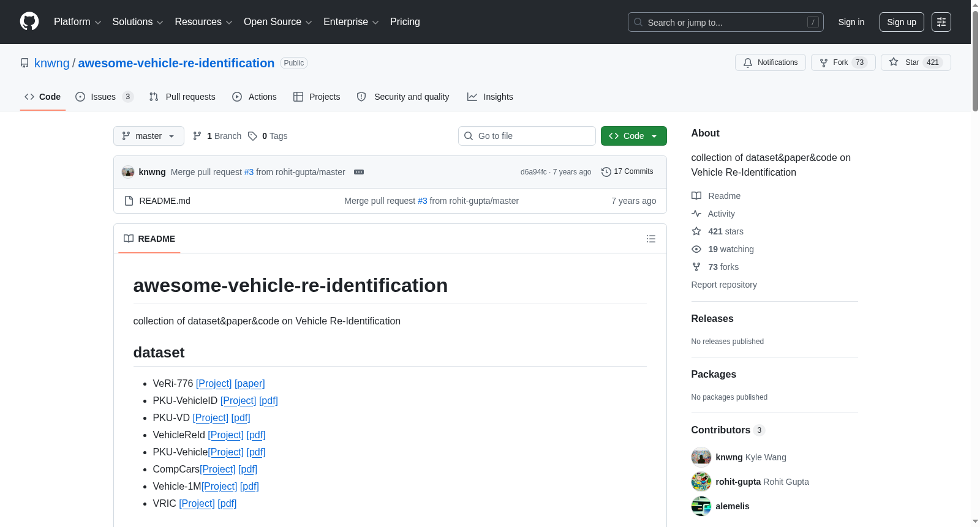Open the Pull requests tab
Viewport: 980px width, 527px height.
coord(183,97)
